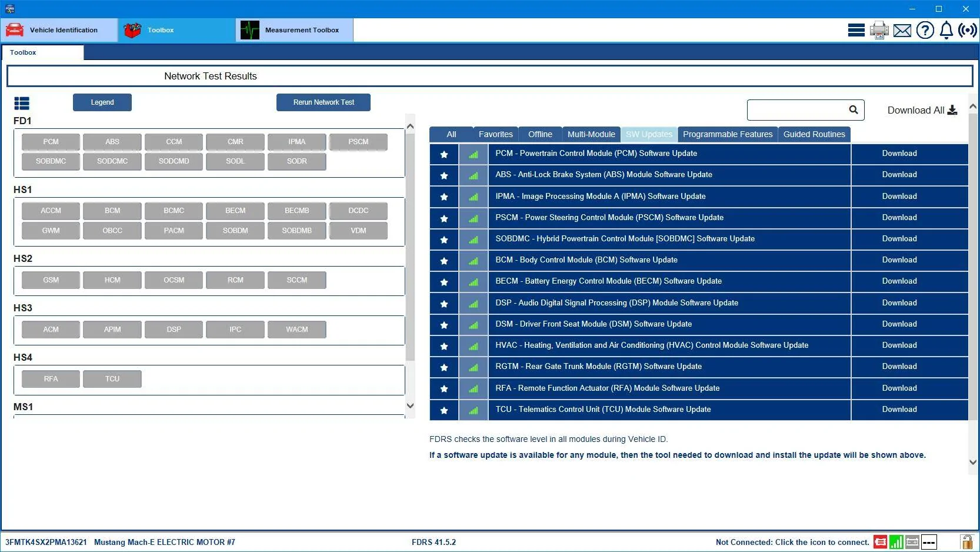Click the signal icon on the DSM row

(474, 325)
